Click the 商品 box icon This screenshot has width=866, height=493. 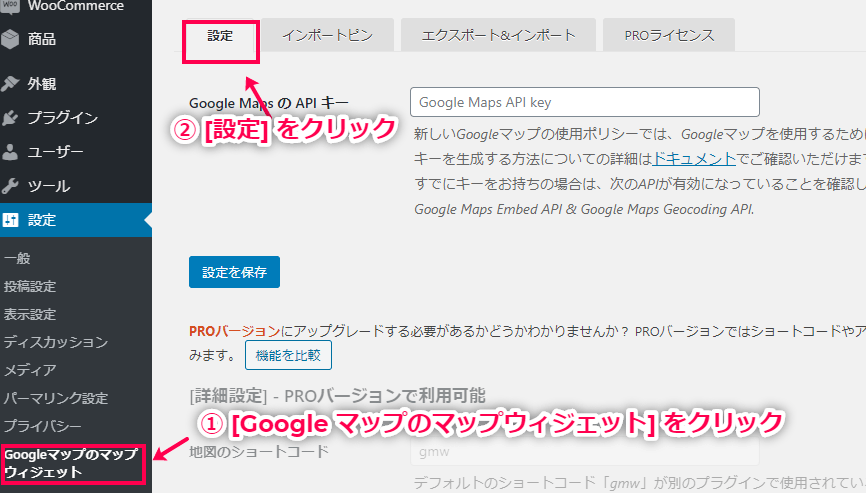tap(11, 40)
